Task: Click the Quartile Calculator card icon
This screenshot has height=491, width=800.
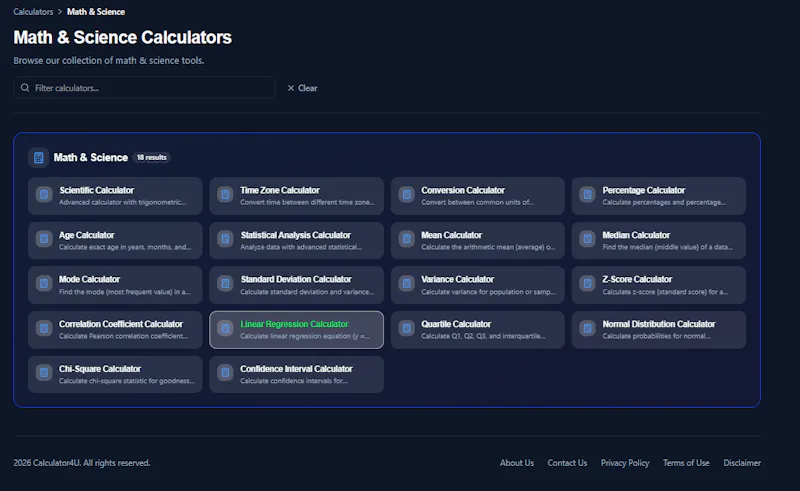Action: [407, 328]
